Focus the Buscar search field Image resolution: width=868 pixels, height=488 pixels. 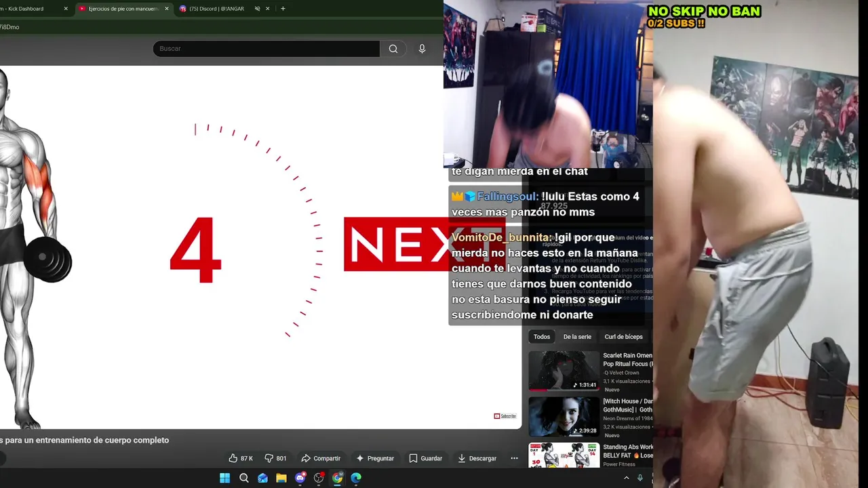(x=267, y=49)
